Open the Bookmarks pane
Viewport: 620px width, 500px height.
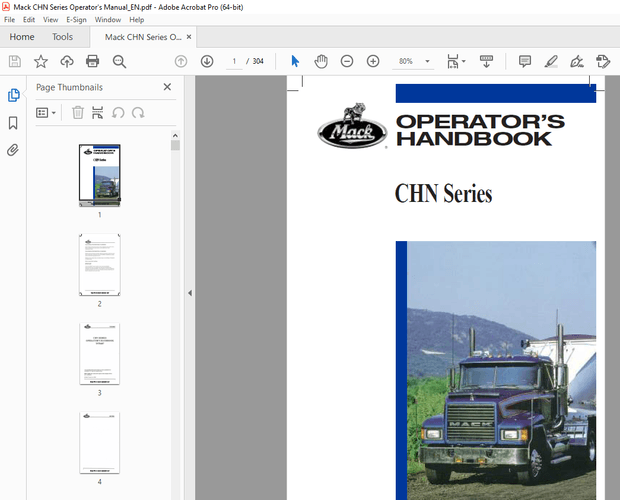[13, 123]
